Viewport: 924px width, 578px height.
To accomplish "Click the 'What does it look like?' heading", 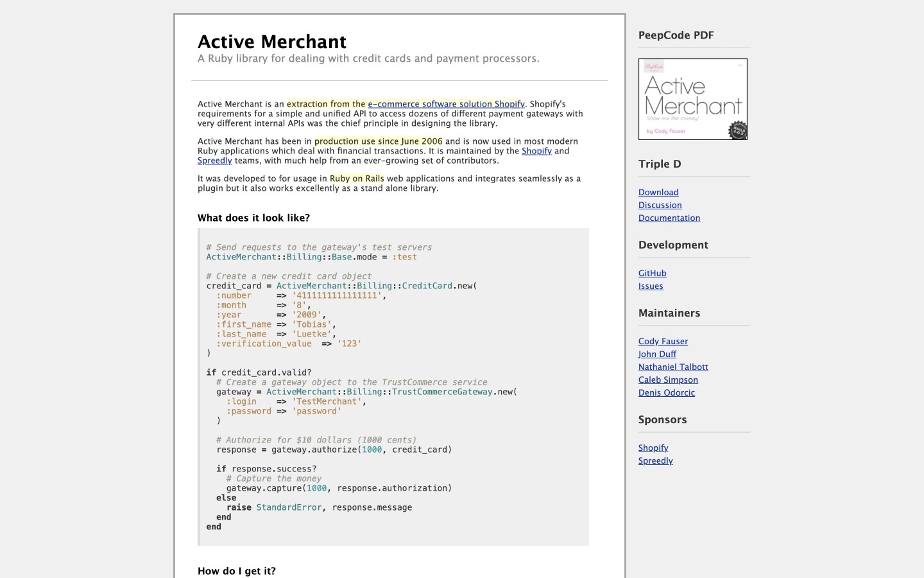I will point(253,218).
